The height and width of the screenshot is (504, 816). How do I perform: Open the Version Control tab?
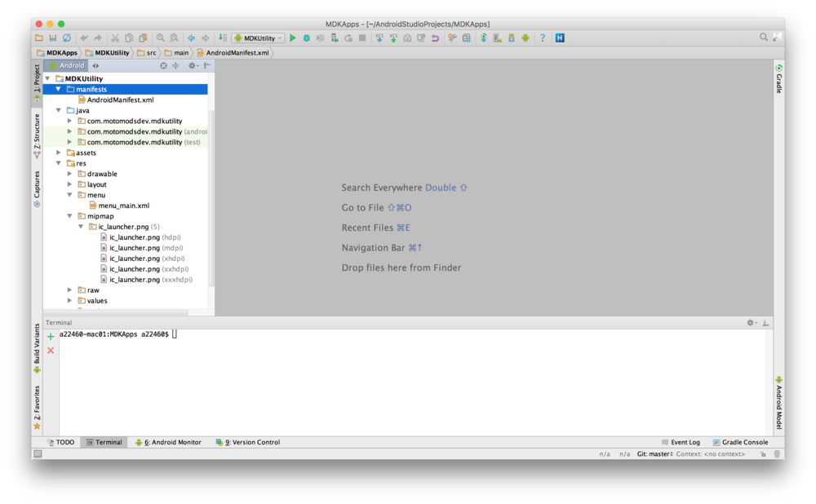pos(248,442)
